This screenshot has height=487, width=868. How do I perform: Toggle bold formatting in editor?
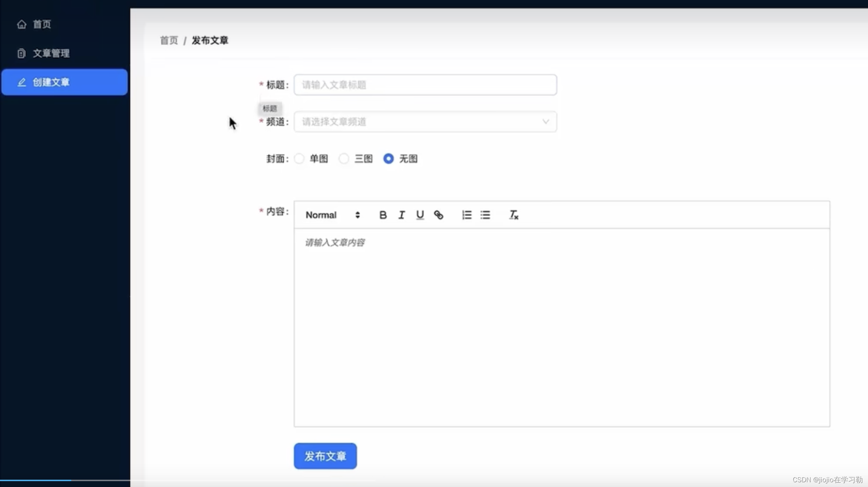[x=382, y=215]
